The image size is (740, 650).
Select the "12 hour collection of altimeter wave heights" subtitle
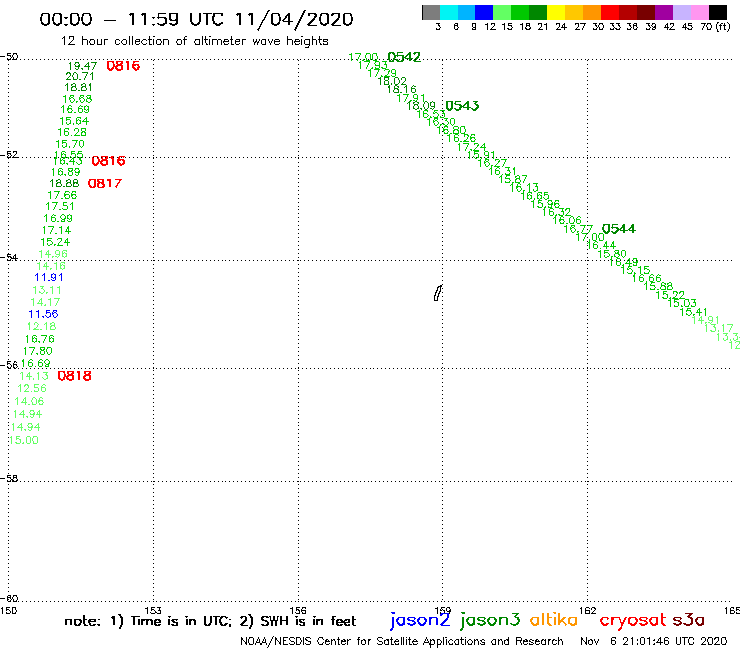pyautogui.click(x=194, y=41)
